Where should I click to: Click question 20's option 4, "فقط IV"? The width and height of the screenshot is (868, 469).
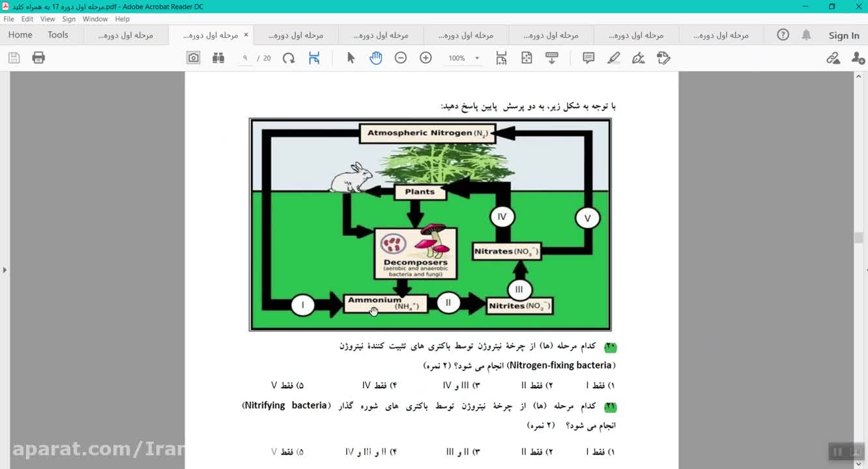[379, 386]
